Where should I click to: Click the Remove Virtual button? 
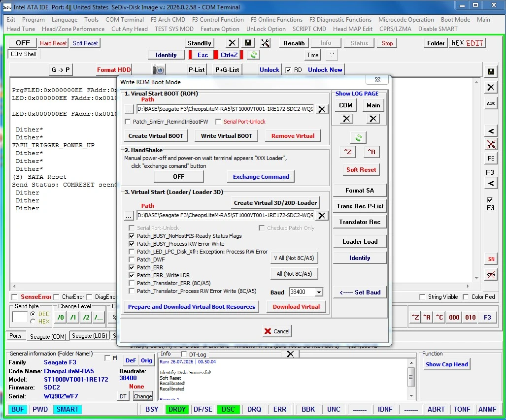click(x=293, y=136)
